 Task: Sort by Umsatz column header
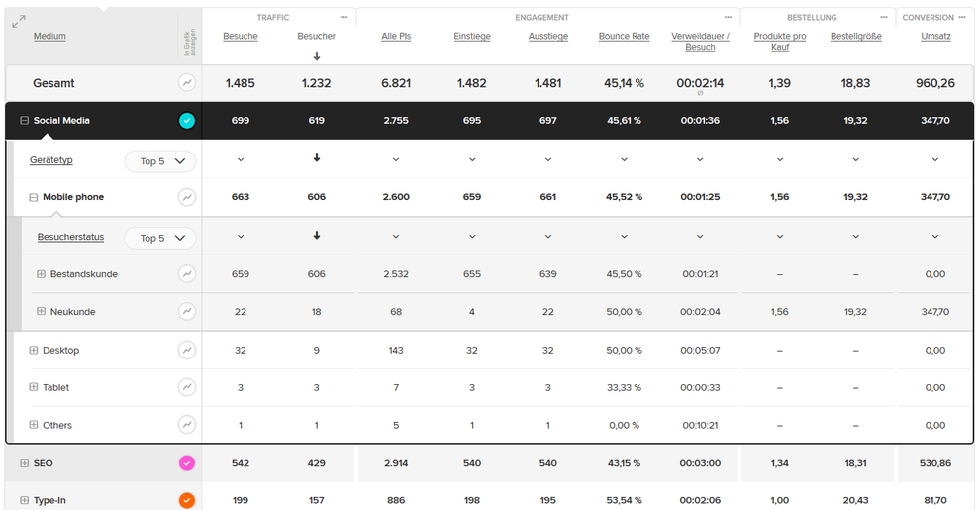[935, 37]
